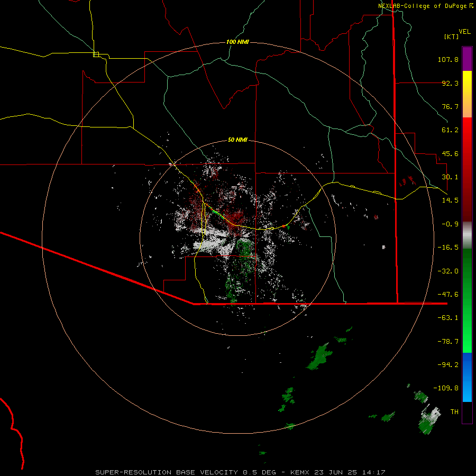Click the 30.1 velocity legend value

pos(450,177)
